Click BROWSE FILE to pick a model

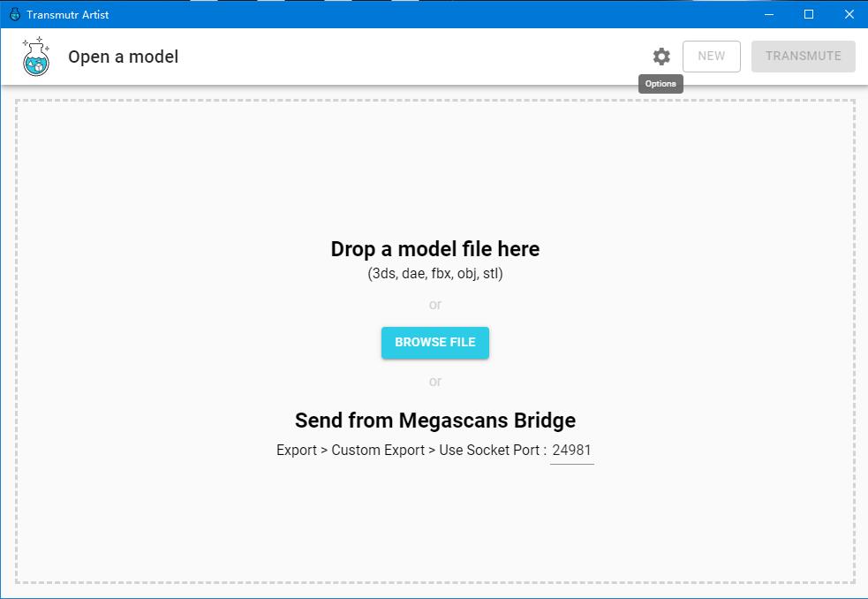pos(435,343)
